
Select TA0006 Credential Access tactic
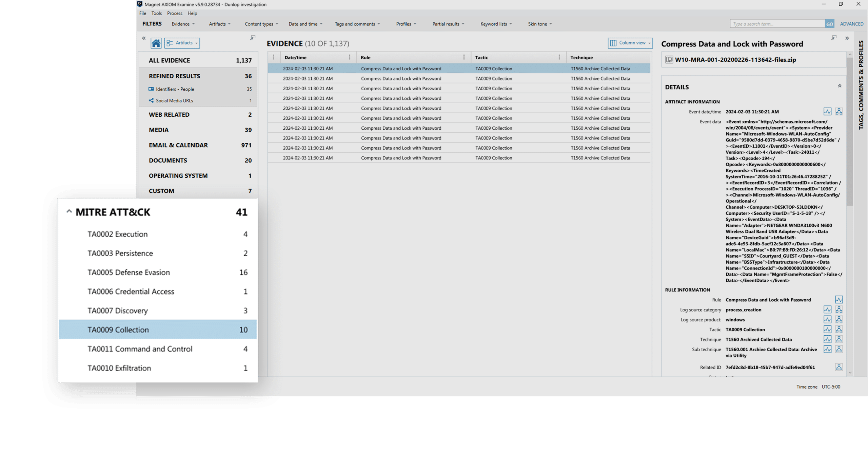[158, 291]
